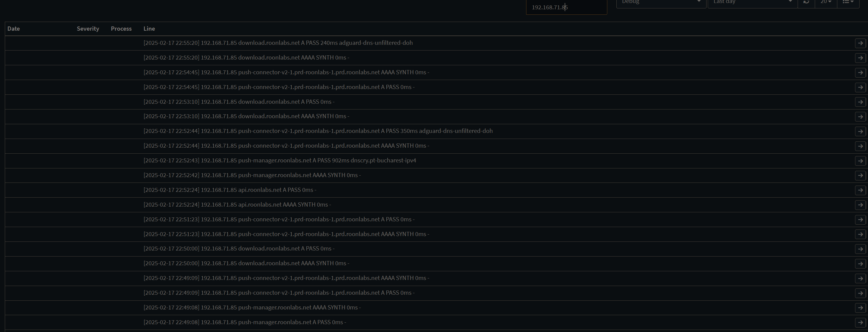
Task: Click the Line column header
Action: tap(149, 29)
